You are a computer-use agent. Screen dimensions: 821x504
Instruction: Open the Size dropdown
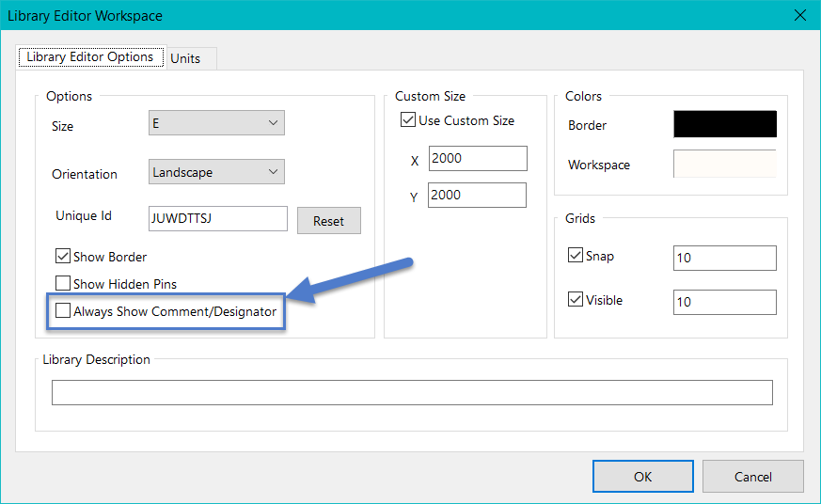(x=216, y=123)
